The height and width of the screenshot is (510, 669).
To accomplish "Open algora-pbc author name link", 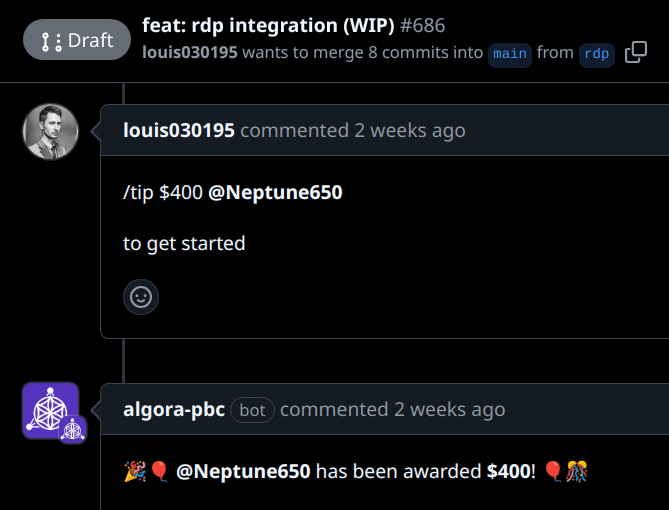I will tap(174, 410).
